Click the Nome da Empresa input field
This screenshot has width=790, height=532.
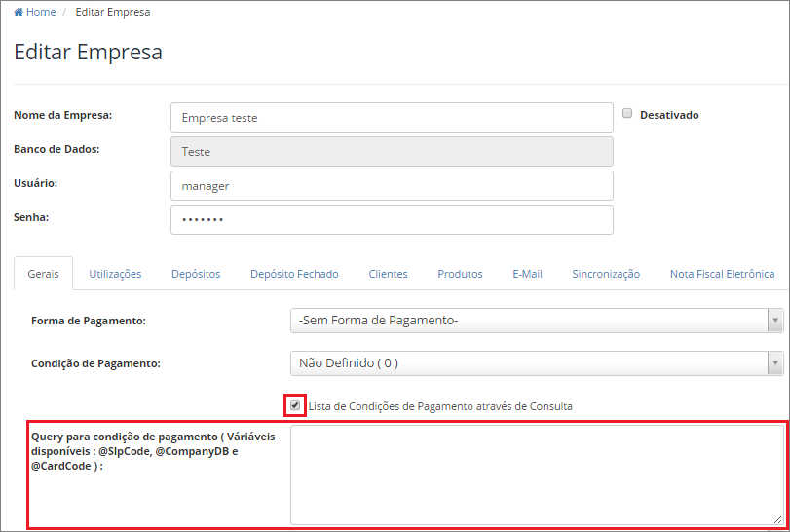pos(392,117)
